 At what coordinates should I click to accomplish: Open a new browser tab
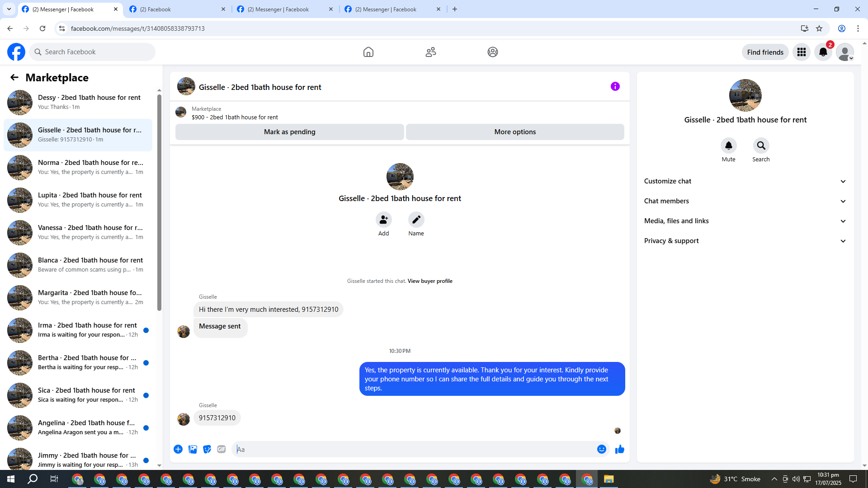tap(455, 9)
